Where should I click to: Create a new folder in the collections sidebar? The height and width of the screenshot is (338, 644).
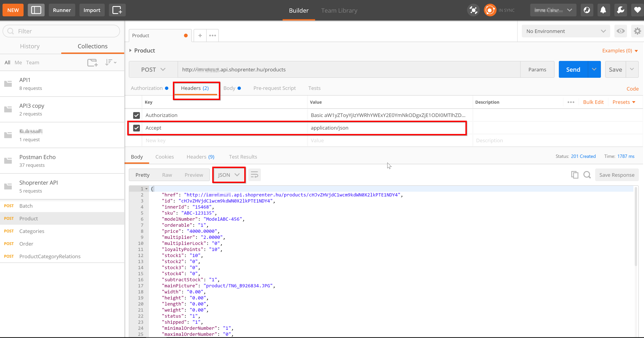coord(93,62)
